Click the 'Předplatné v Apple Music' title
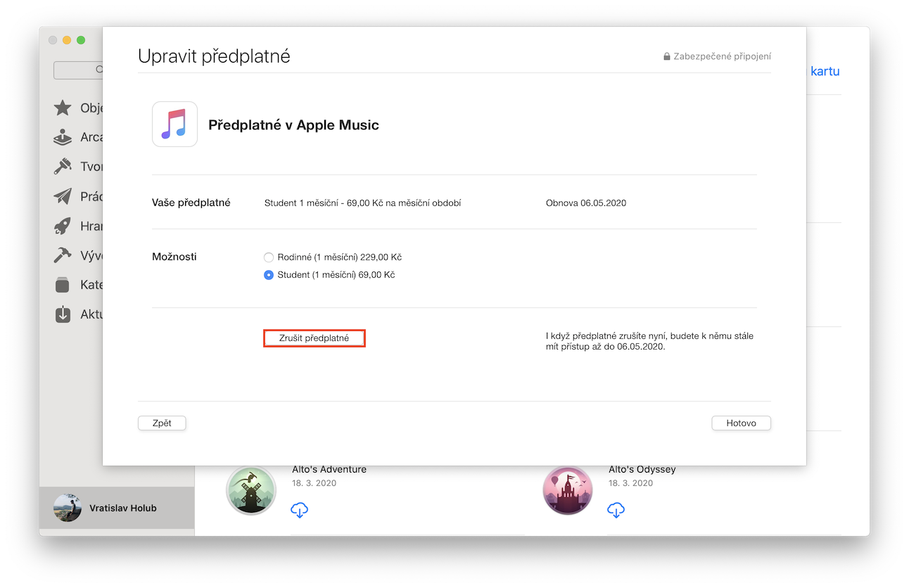This screenshot has height=588, width=909. click(x=293, y=125)
